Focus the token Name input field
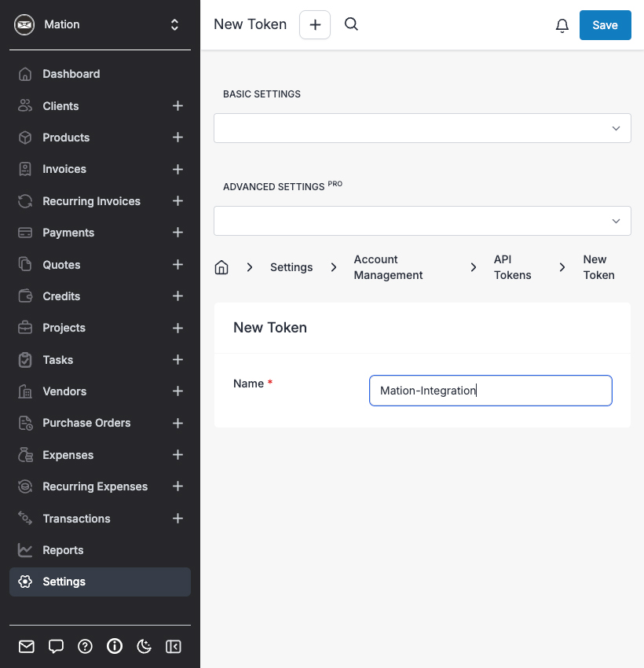 pyautogui.click(x=491, y=391)
